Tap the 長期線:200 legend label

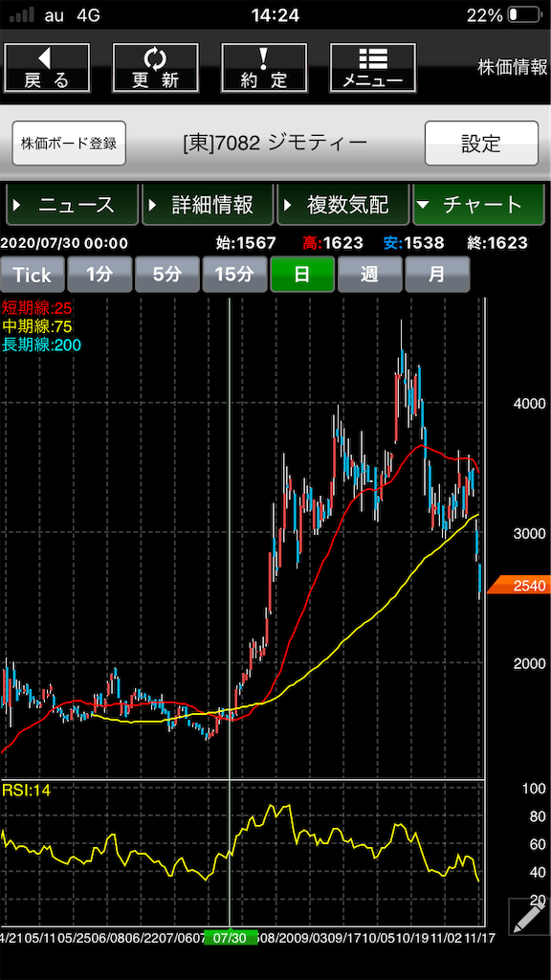tap(41, 345)
